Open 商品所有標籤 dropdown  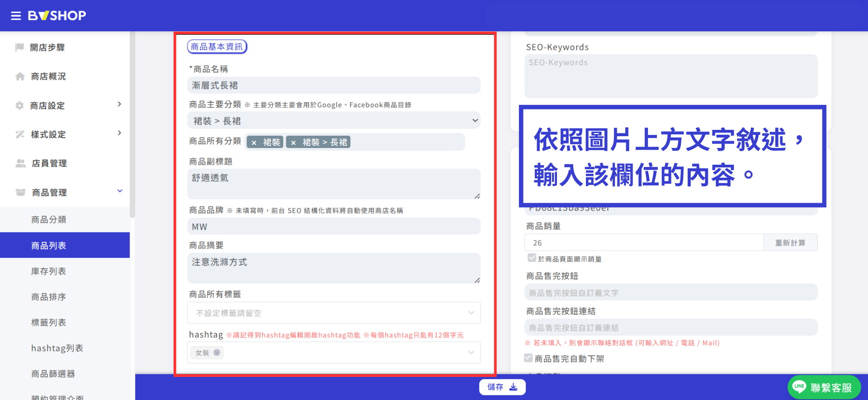(334, 313)
